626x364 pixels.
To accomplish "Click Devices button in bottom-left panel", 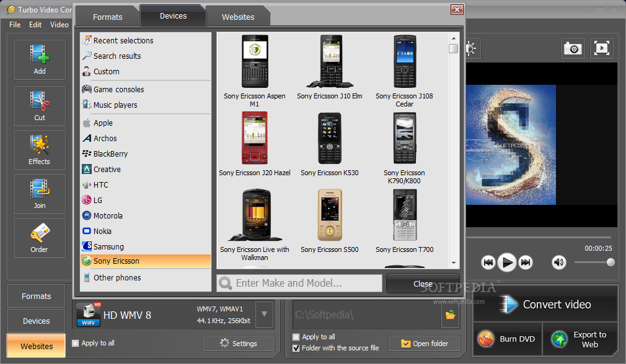I will coord(37,321).
